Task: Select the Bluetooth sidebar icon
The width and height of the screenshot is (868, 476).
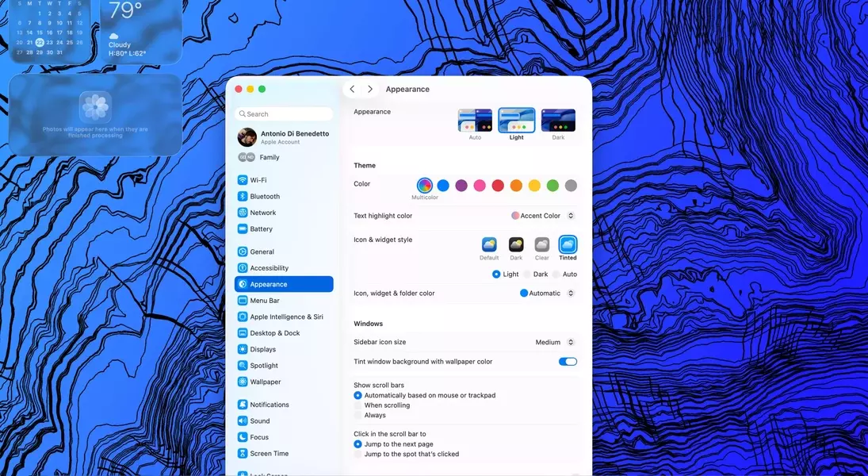Action: (x=243, y=197)
